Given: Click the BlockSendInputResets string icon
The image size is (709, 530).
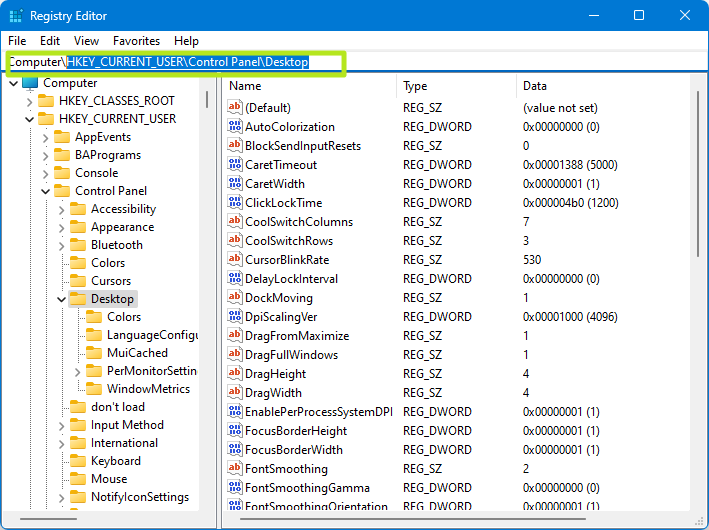Looking at the screenshot, I should click(x=235, y=145).
